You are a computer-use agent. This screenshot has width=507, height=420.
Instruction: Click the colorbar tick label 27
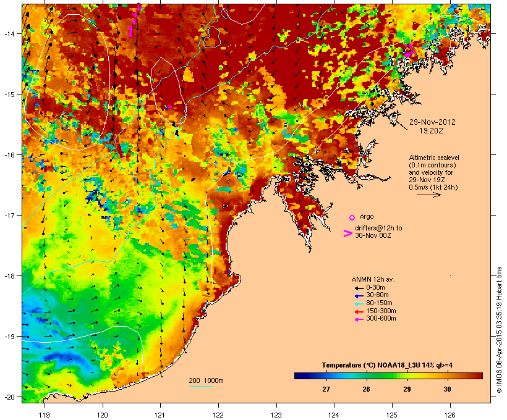pos(326,389)
